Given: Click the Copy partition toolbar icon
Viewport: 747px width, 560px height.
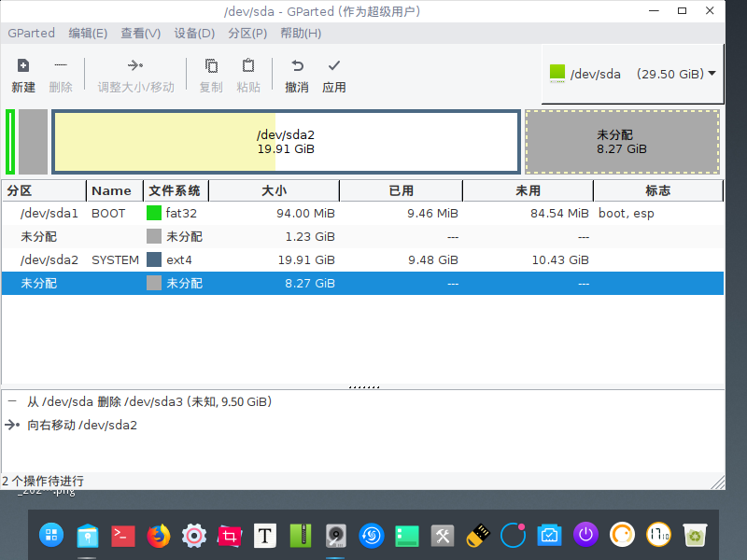Looking at the screenshot, I should [x=211, y=65].
